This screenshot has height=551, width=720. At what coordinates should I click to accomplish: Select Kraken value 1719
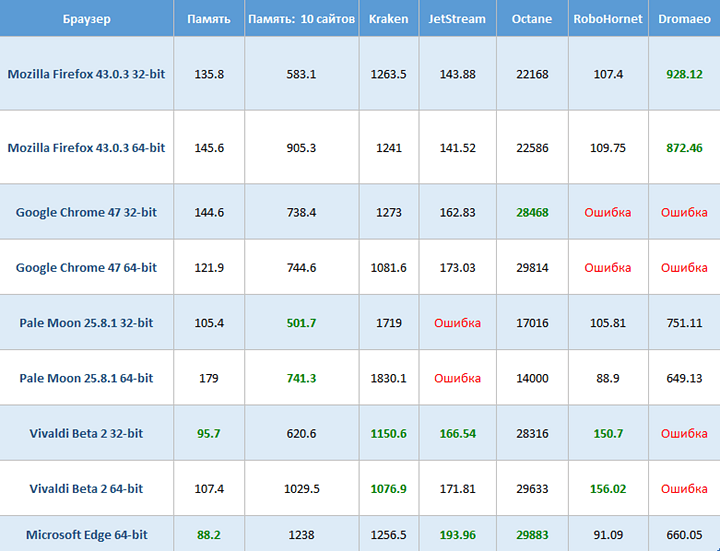coord(388,323)
